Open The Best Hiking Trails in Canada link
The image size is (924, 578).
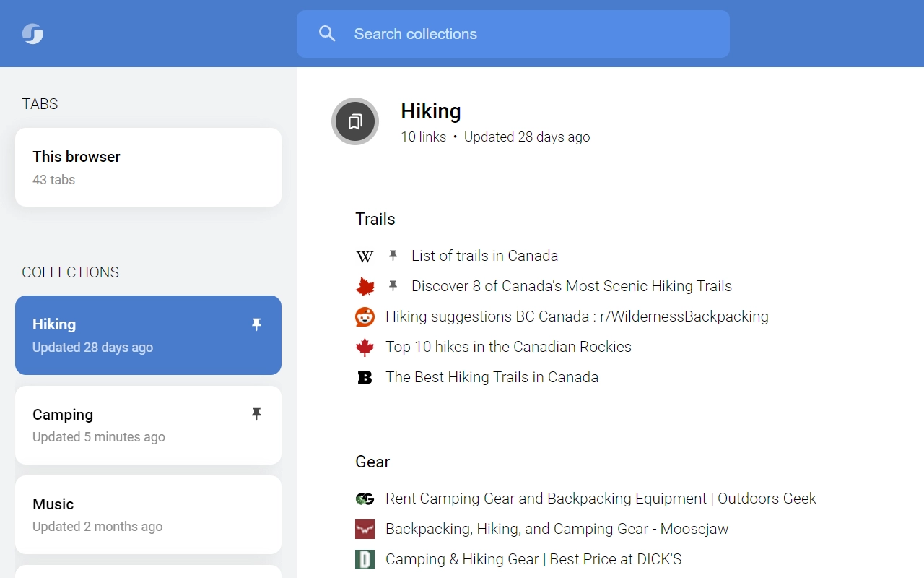point(492,376)
